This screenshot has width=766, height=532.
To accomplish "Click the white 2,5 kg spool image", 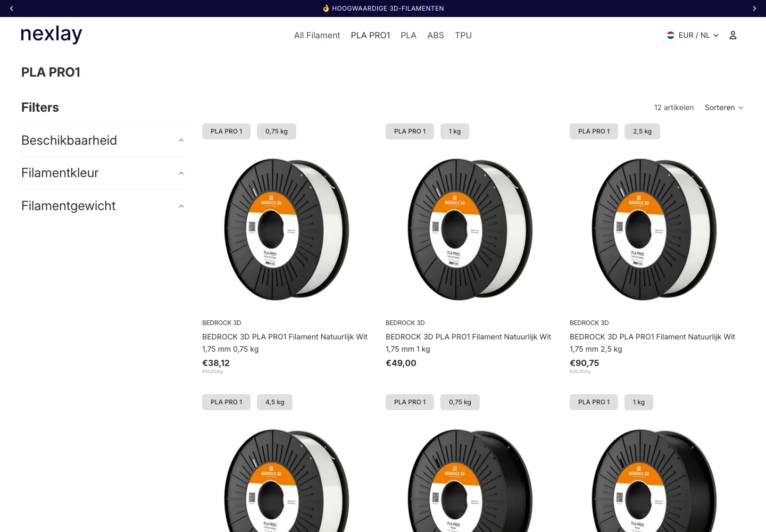I will [x=654, y=229].
